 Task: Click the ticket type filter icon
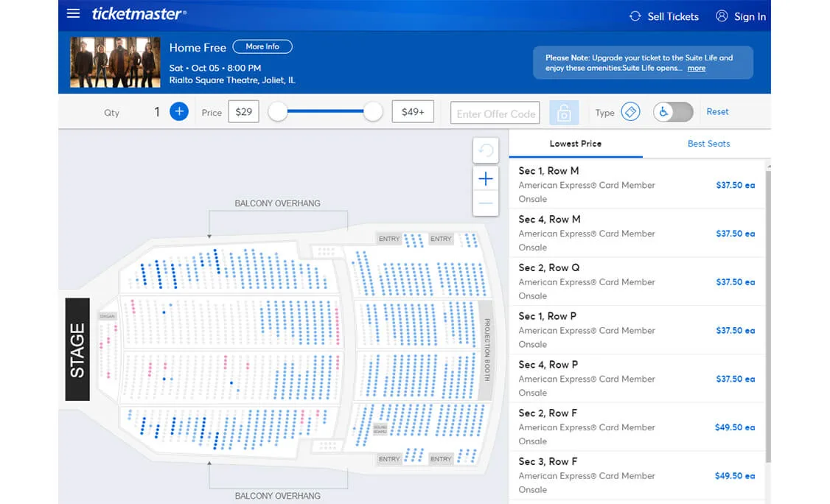(630, 112)
